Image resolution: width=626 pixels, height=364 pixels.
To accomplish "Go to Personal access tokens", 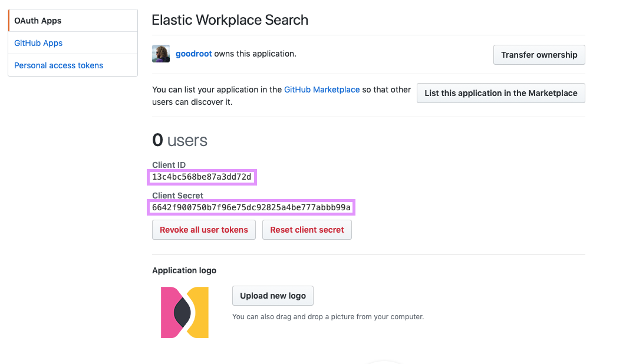I will point(58,65).
